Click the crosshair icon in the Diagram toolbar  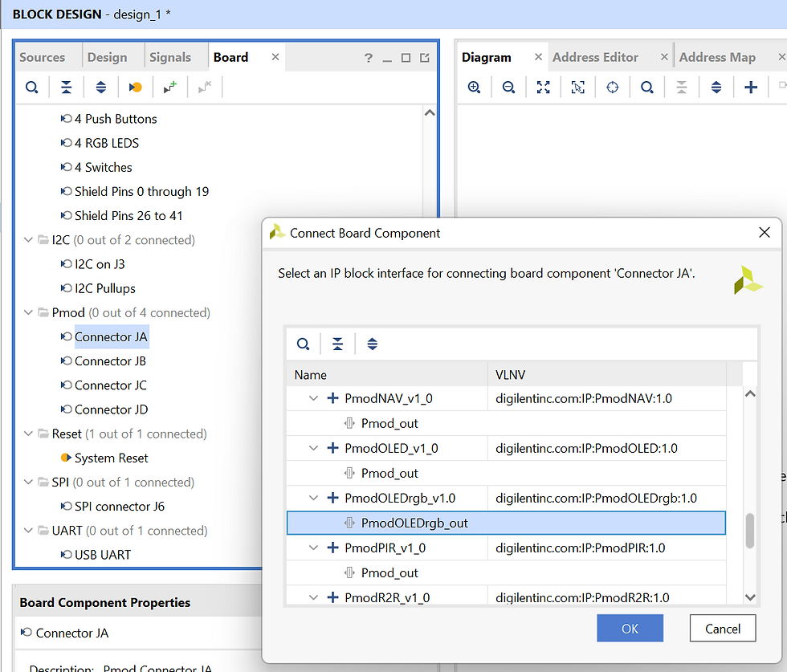[612, 88]
